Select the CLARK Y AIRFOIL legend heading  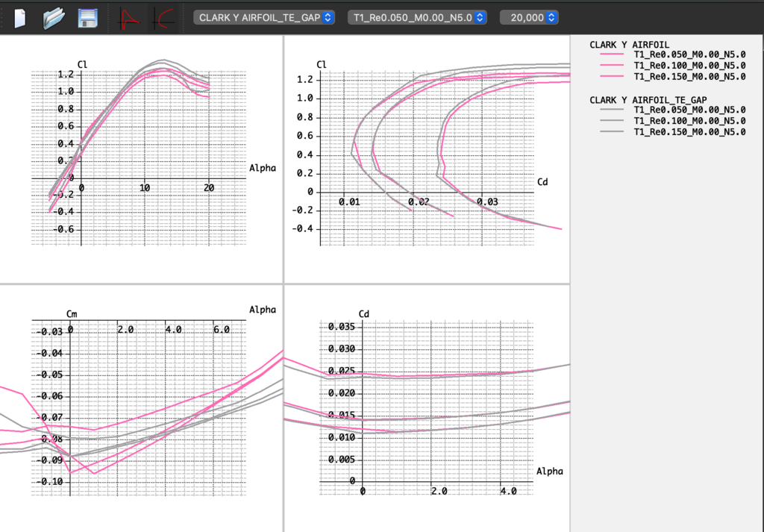(x=630, y=44)
